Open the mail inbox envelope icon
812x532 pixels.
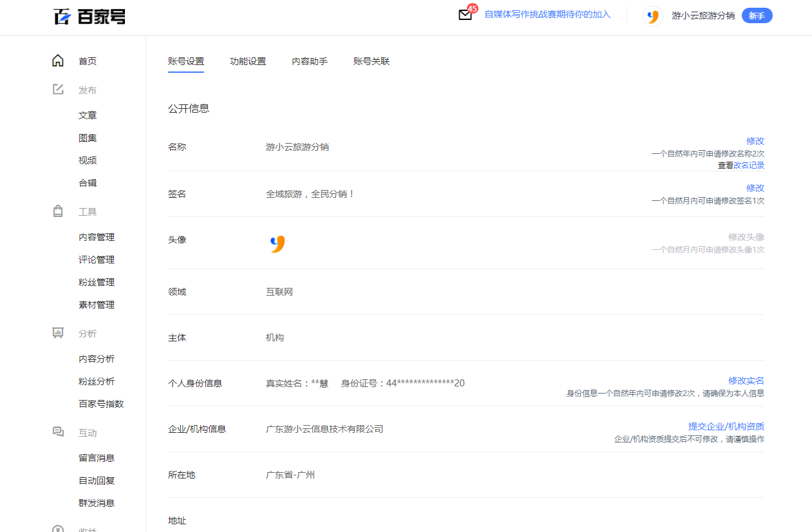[465, 15]
